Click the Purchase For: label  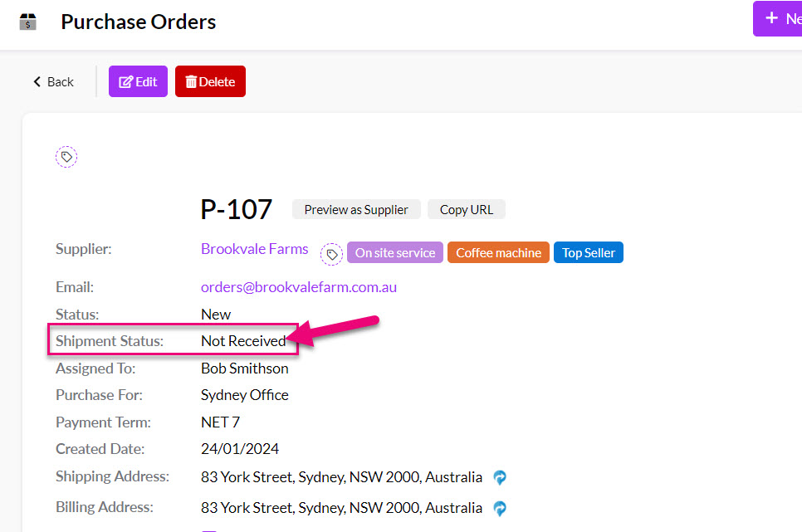point(100,395)
